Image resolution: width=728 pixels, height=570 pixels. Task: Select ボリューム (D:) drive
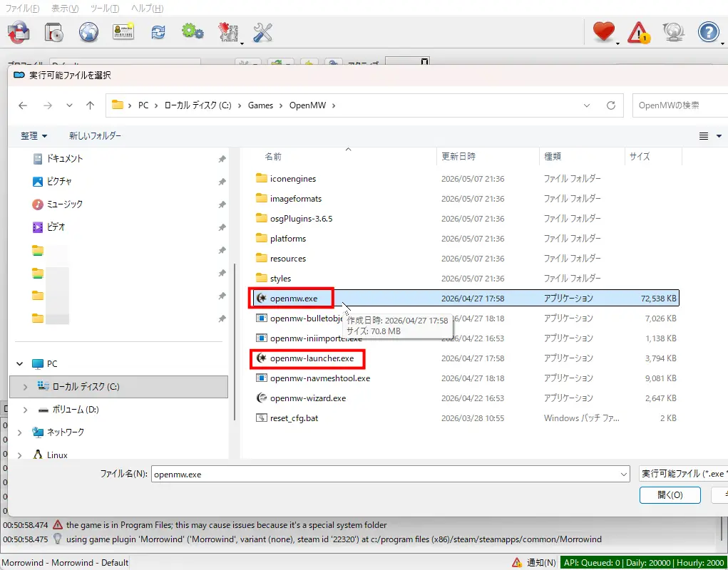(x=75, y=410)
